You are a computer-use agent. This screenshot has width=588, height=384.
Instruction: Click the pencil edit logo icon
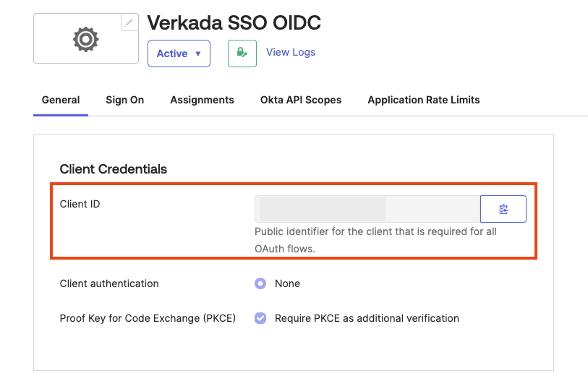point(129,22)
